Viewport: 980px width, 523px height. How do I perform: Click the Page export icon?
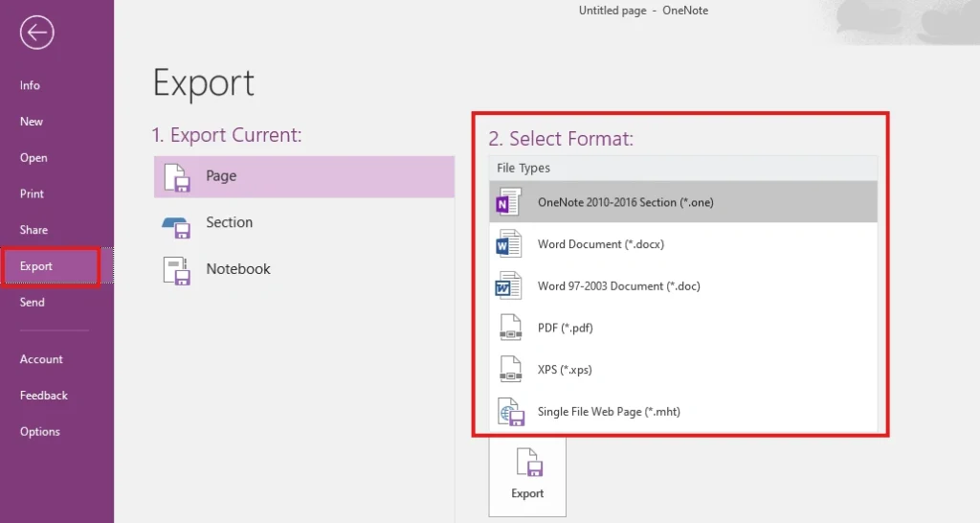(x=176, y=177)
